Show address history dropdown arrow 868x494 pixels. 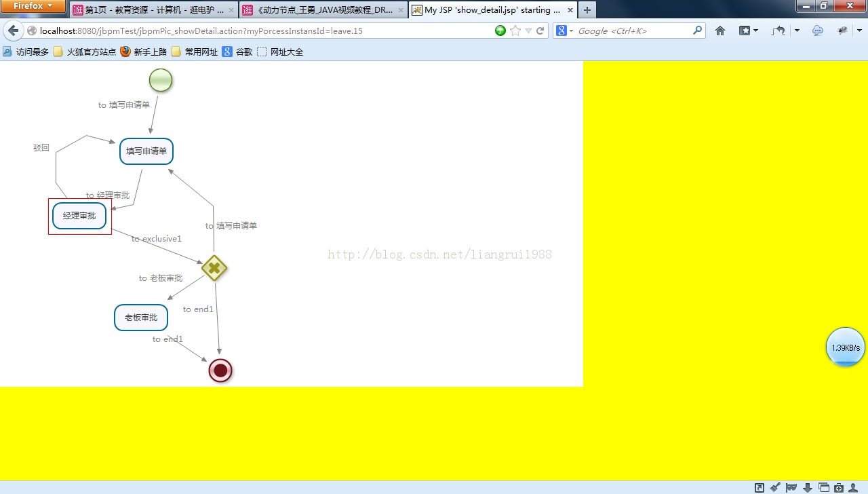tap(528, 31)
